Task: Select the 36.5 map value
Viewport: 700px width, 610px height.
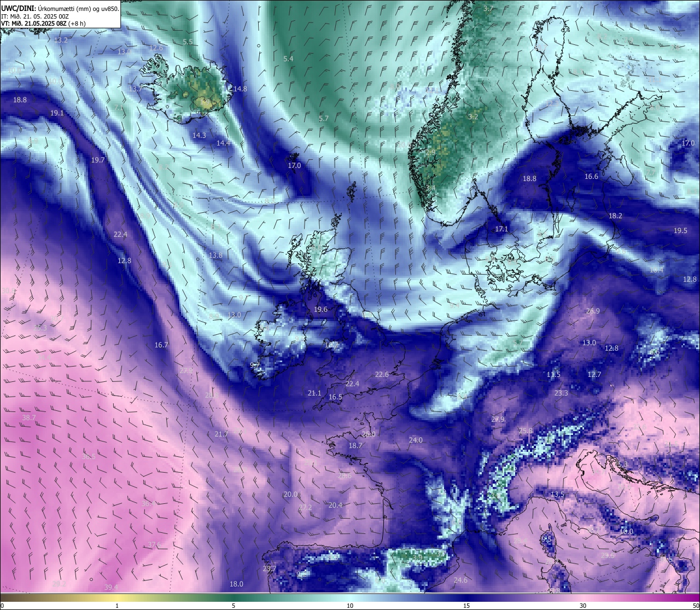Action: tap(89, 457)
